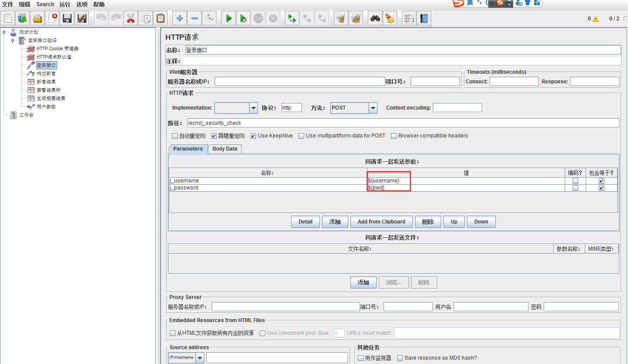Clear results with the single broom icon

(x=341, y=18)
